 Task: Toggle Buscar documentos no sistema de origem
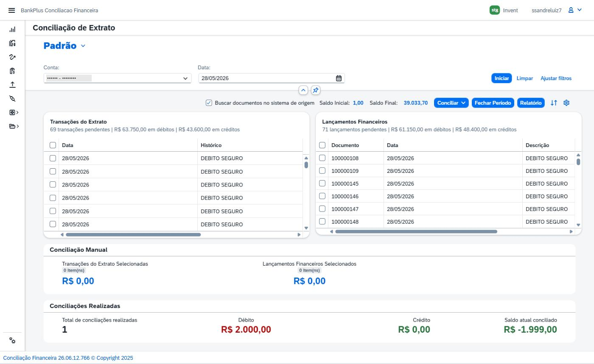209,103
